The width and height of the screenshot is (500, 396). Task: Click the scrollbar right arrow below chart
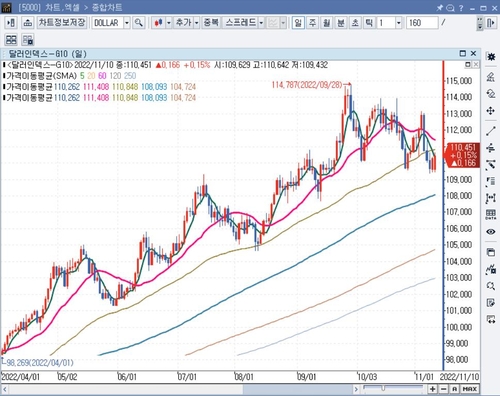coord(356,389)
